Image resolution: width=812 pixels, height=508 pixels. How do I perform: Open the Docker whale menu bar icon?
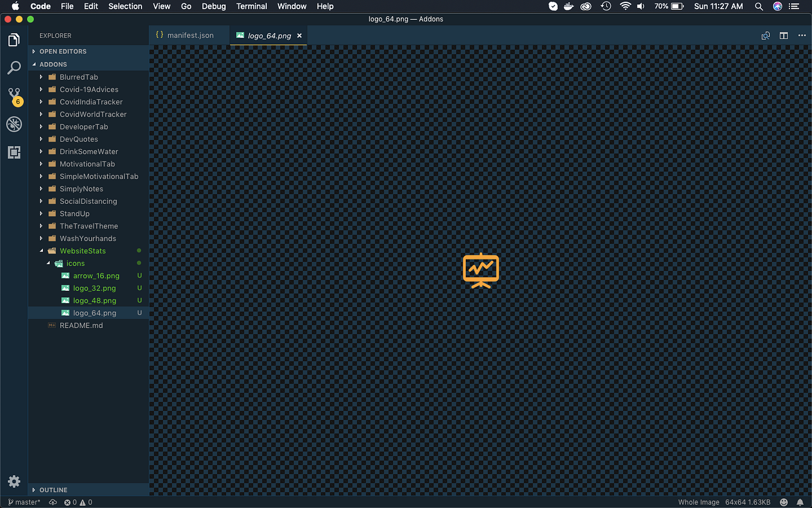(x=569, y=6)
